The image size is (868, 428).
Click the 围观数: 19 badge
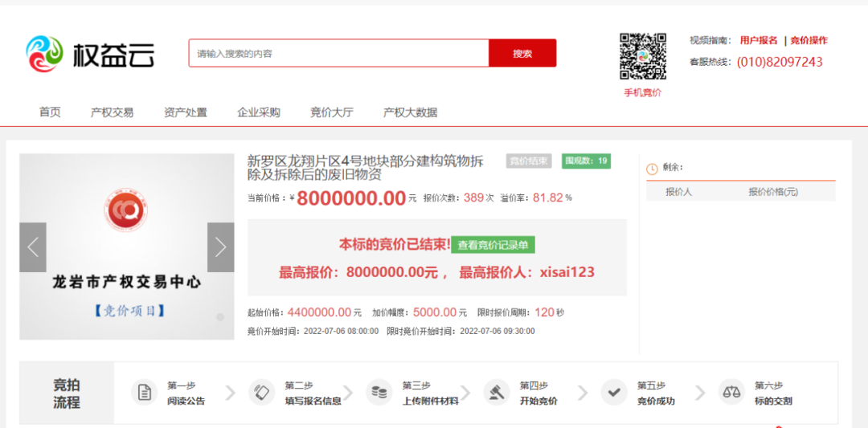(586, 161)
